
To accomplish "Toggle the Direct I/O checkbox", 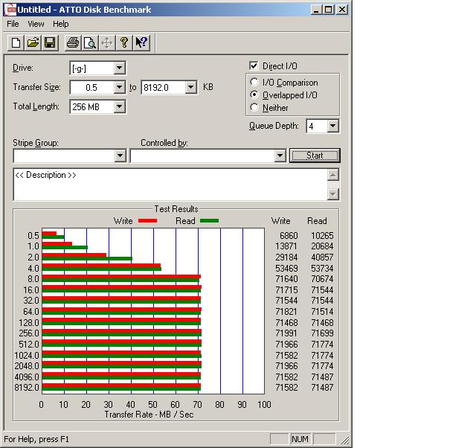I will [254, 66].
